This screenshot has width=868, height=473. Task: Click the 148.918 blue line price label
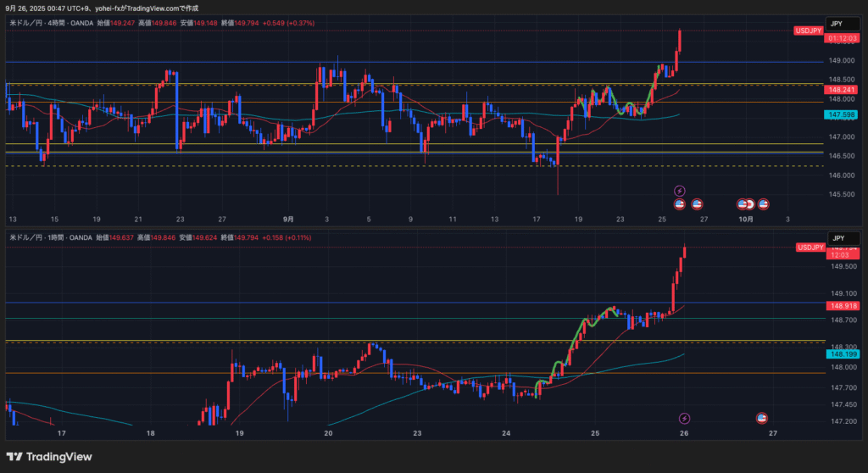pos(842,305)
